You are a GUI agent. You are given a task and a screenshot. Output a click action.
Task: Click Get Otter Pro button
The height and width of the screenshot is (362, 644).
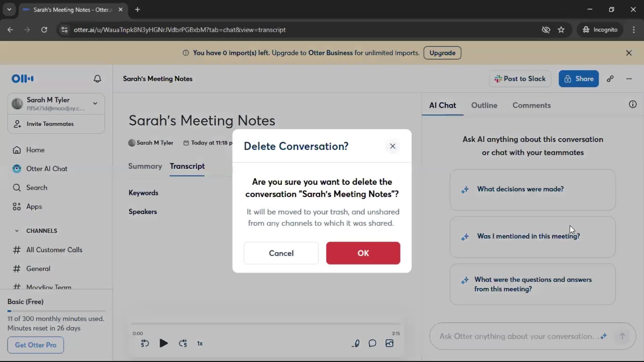pyautogui.click(x=36, y=345)
